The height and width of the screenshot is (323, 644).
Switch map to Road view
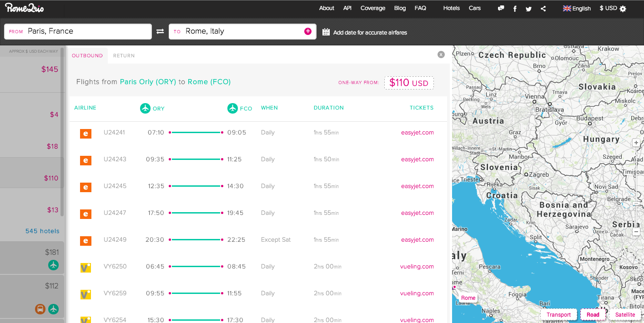(x=593, y=315)
